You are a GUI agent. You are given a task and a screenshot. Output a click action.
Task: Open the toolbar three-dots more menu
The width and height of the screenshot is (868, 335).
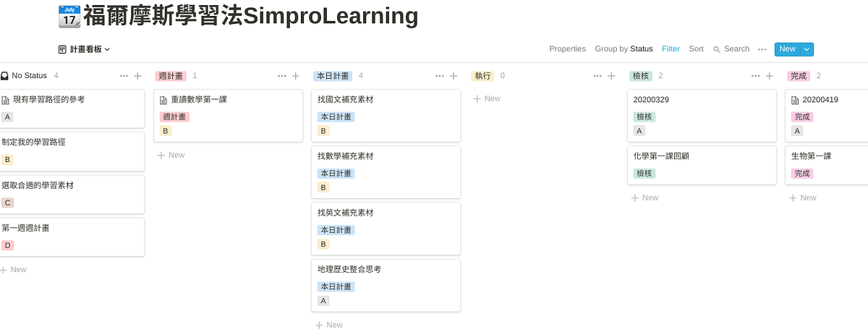(x=762, y=49)
